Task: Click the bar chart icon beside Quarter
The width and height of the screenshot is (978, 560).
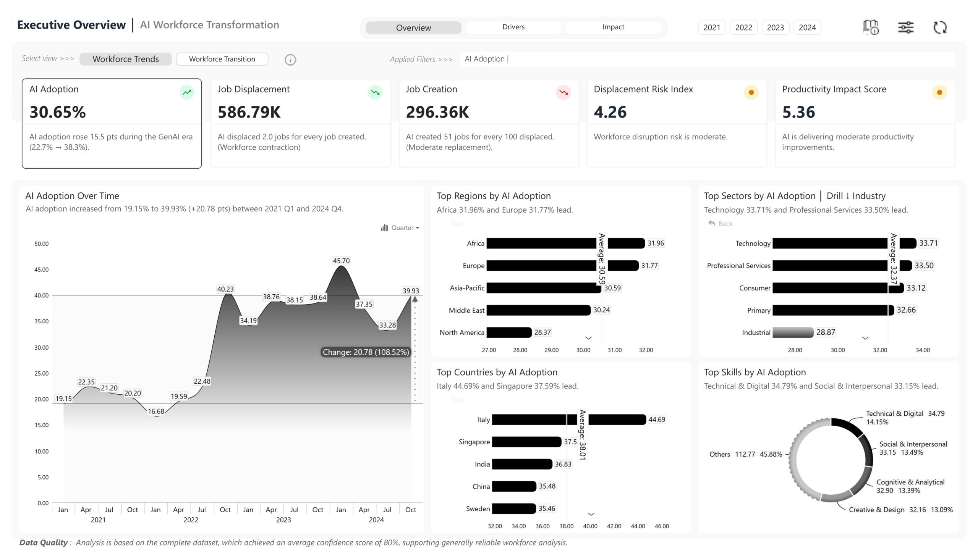Action: [384, 228]
